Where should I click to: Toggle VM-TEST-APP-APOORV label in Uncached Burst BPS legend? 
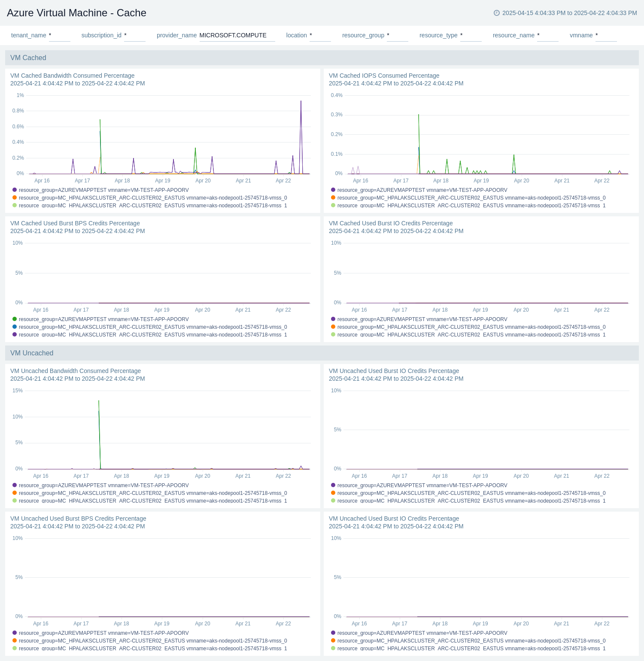[x=104, y=633]
